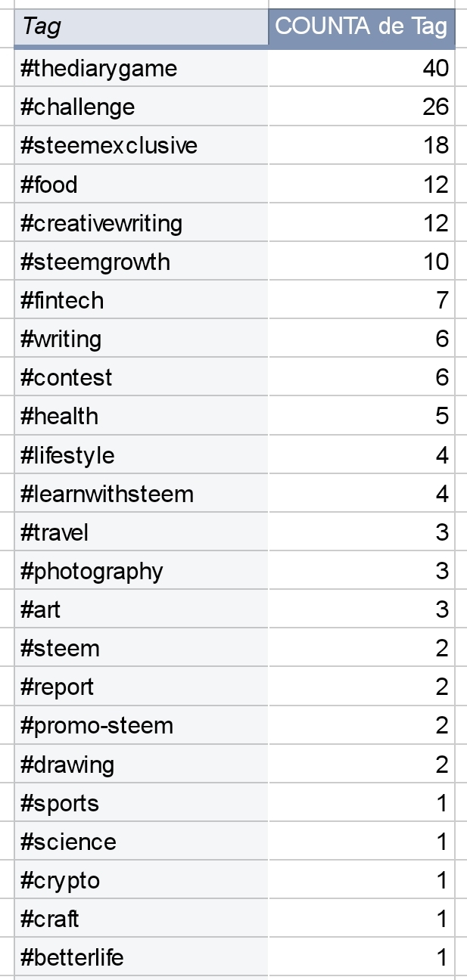Click the Tag column header cell

coord(141,27)
